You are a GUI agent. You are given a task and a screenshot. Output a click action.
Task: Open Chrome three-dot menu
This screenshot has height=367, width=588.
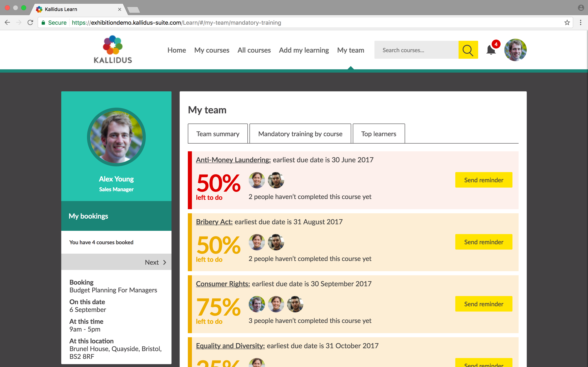(581, 23)
